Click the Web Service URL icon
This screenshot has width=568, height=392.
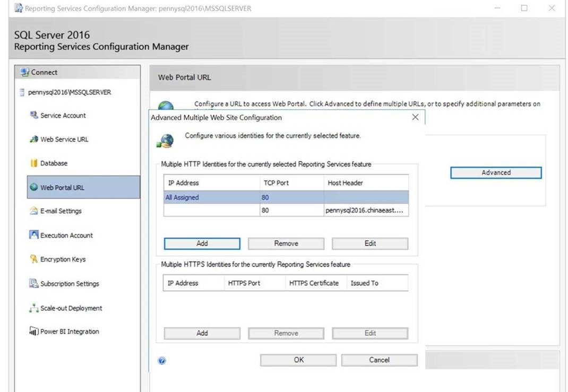(34, 139)
